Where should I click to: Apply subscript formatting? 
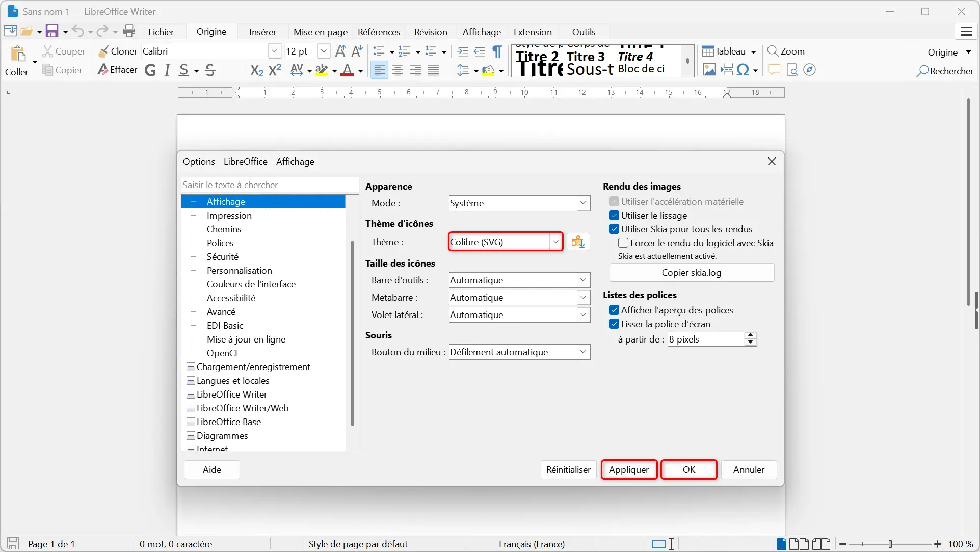pyautogui.click(x=257, y=70)
